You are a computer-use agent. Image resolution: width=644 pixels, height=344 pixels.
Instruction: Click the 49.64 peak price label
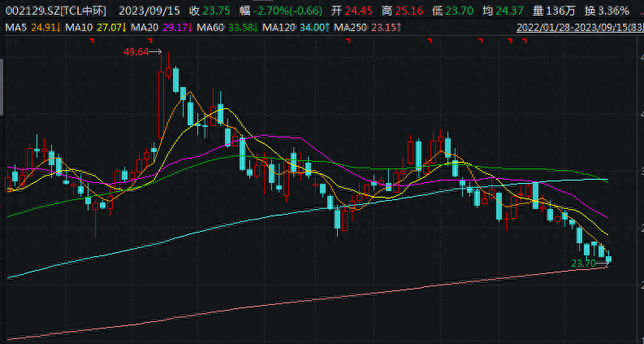point(136,51)
